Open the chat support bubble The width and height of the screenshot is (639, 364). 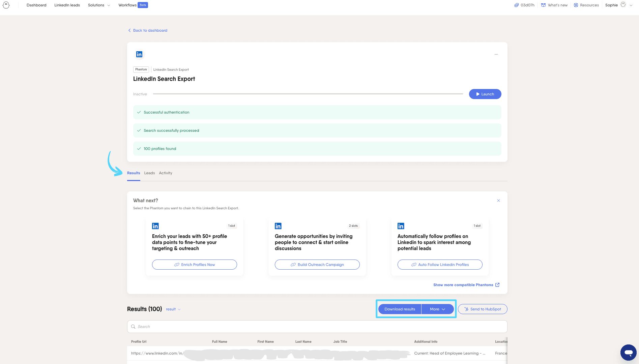(629, 353)
